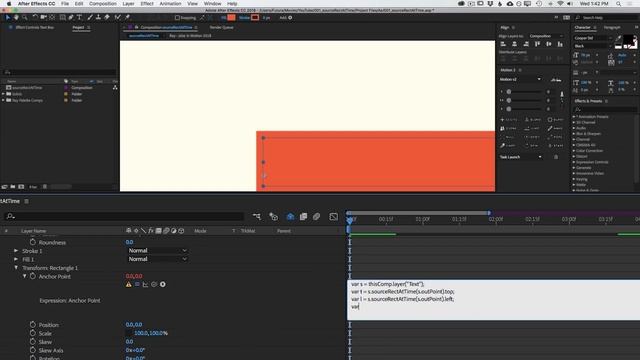The width and height of the screenshot is (640, 360).
Task: Click in Effects & Presets search field
Action: pyautogui.click(x=604, y=109)
